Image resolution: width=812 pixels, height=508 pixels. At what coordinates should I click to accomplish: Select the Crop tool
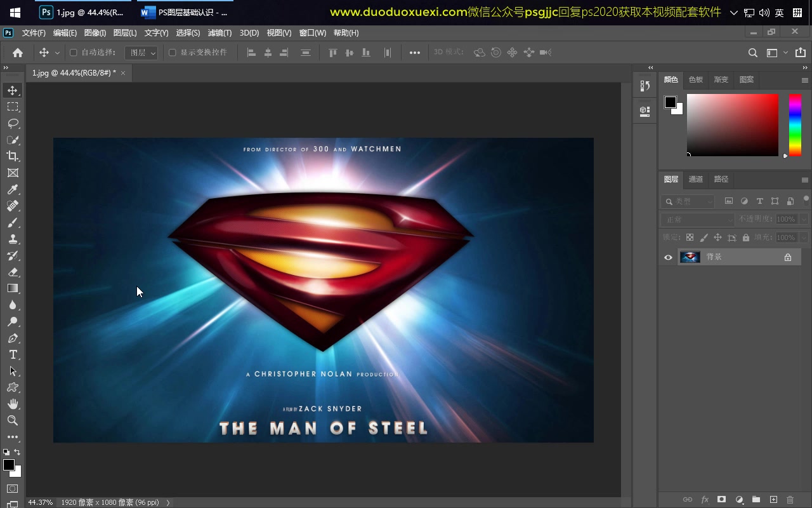coord(13,156)
